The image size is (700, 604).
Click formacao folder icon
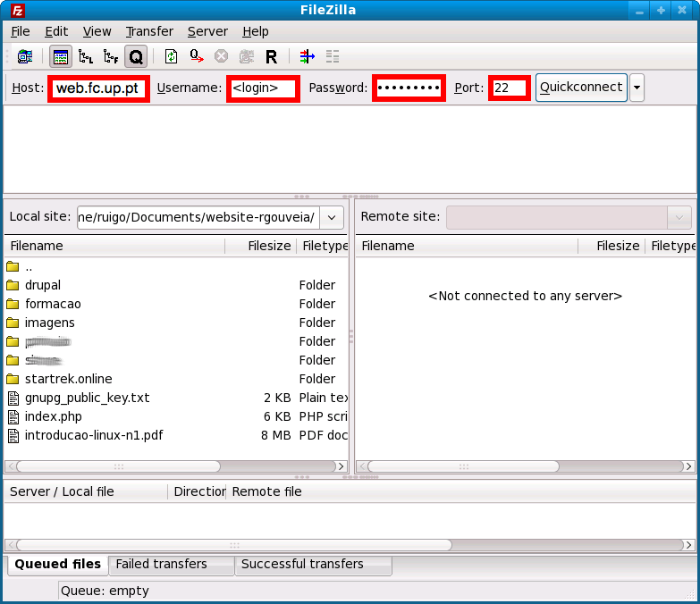[13, 304]
